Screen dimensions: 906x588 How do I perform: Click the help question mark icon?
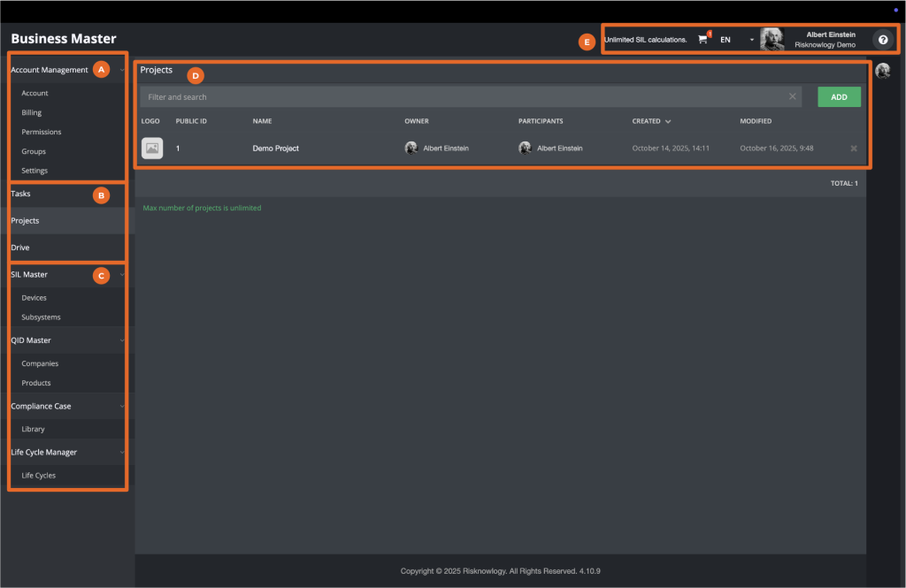coord(882,40)
